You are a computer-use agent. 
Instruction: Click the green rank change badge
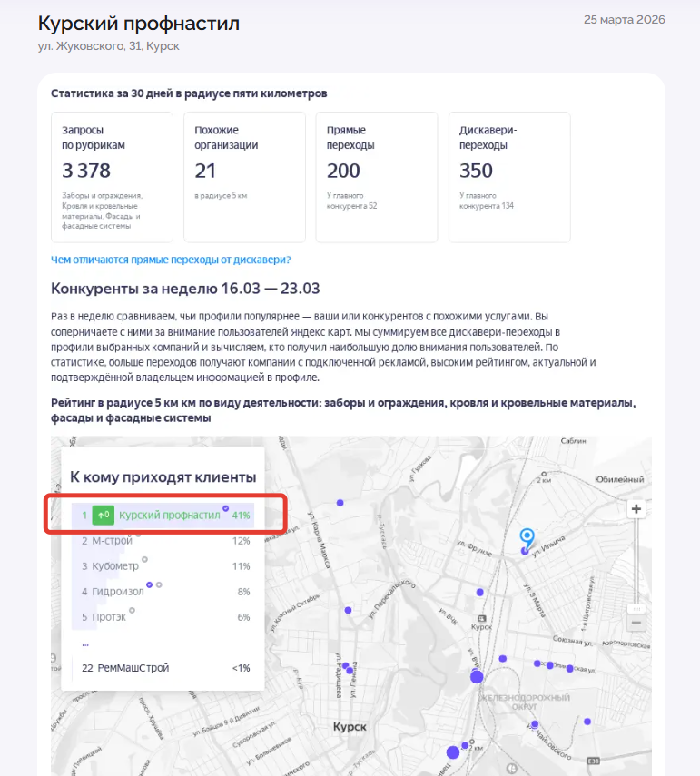[x=103, y=516]
